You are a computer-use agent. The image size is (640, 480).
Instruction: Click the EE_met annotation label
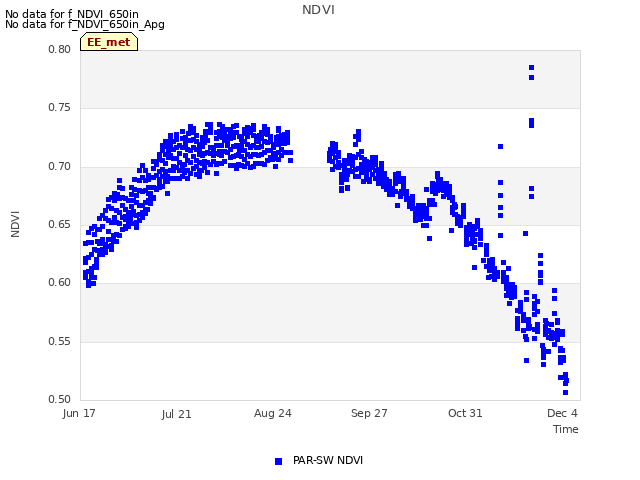point(109,42)
